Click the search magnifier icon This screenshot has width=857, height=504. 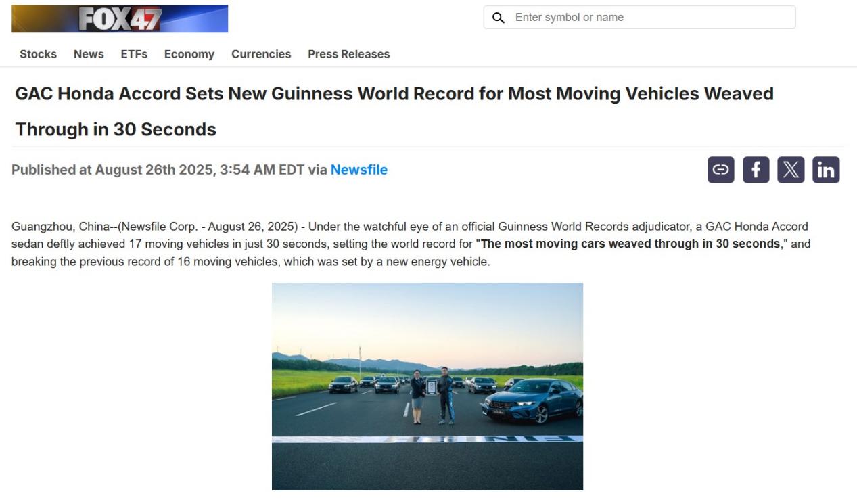click(499, 18)
